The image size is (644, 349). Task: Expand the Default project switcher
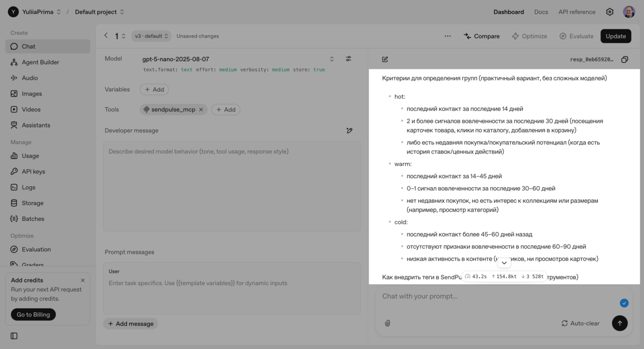[x=100, y=12]
